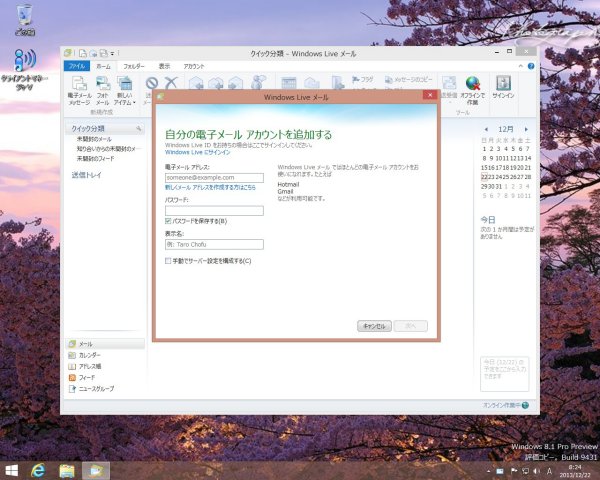Toggle the save password checkbox
Screen dimensions: 600x480
tap(168, 221)
